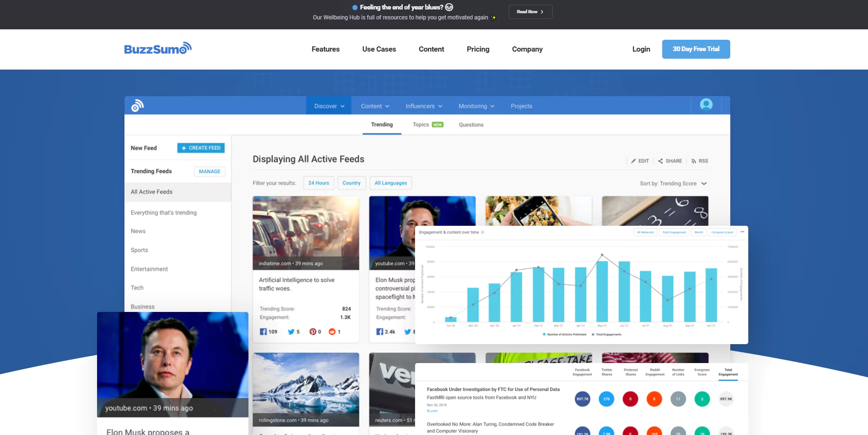The image size is (868, 435).
Task: Click the Facebook Under Investigation by FTC article title
Action: [493, 390]
